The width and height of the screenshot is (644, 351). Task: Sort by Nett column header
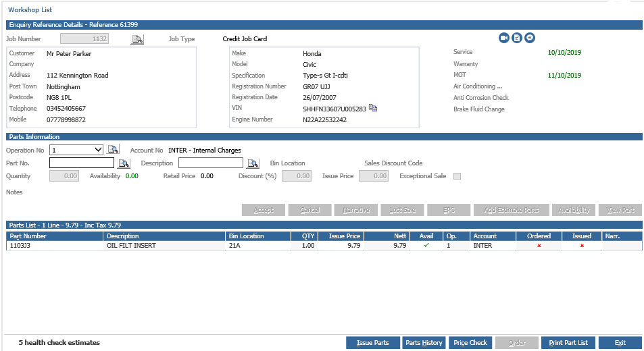point(387,236)
